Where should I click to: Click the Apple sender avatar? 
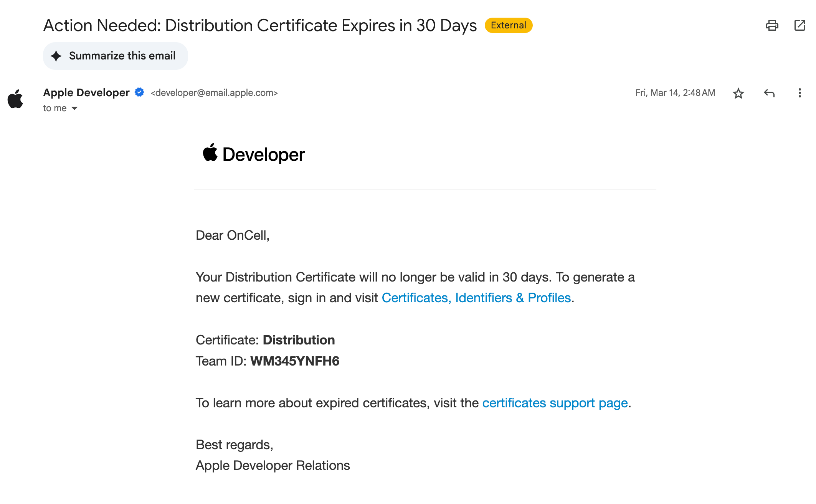click(16, 99)
